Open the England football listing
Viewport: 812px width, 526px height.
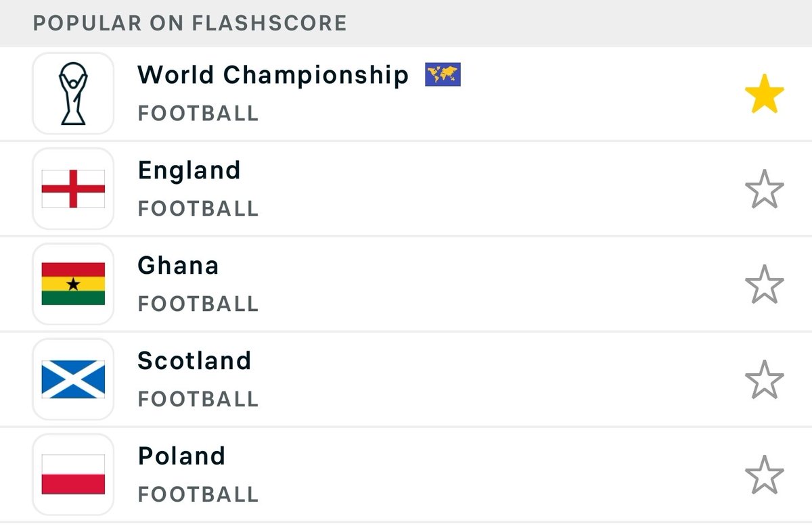(x=406, y=189)
